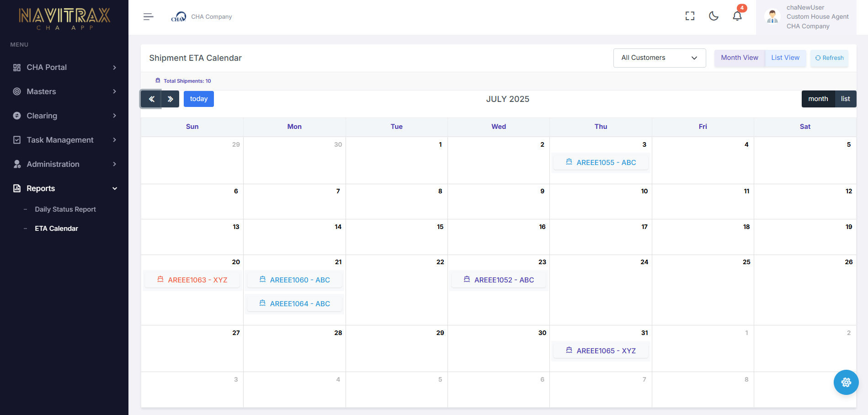Open the floating settings gear button

click(846, 382)
